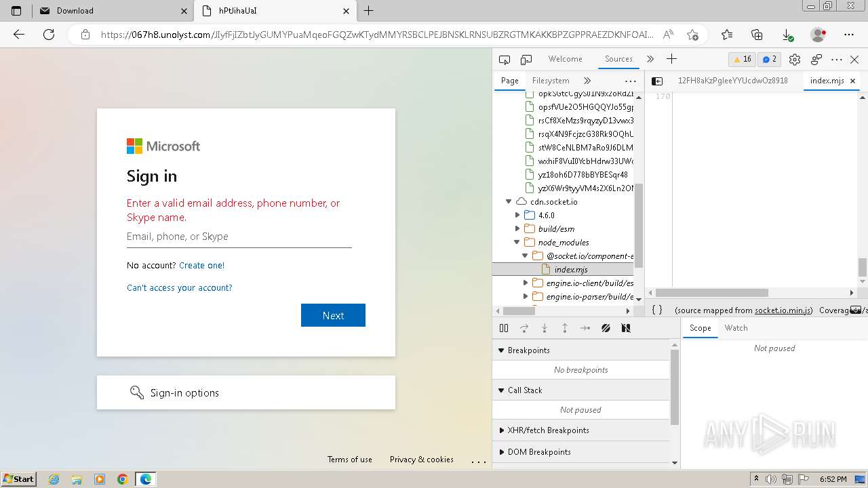Open the 12FH8aKzPgleeYYUcdwOz8918 editor tab
The image size is (868, 488).
click(732, 81)
